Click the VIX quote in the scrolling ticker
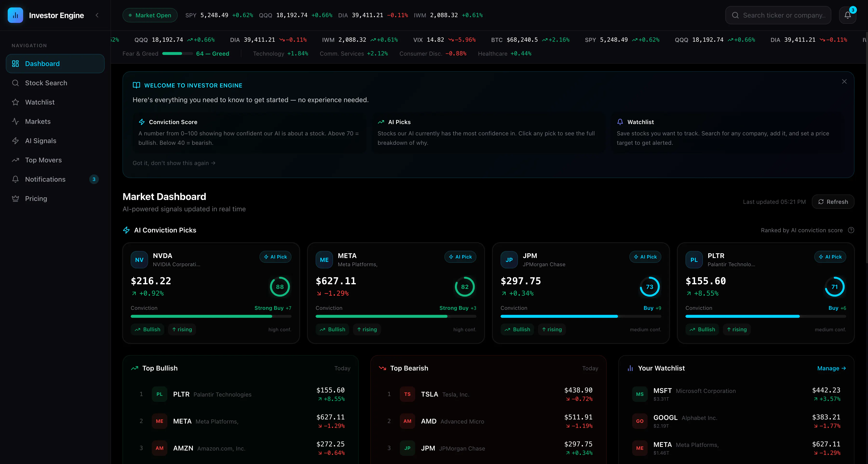 (x=444, y=40)
